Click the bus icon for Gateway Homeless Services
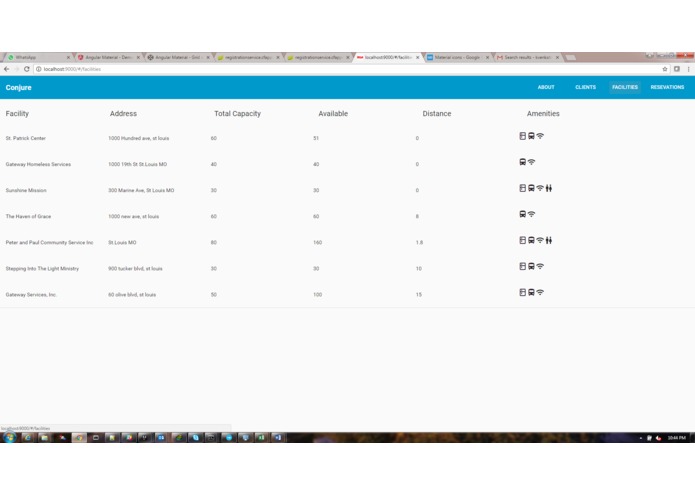This screenshot has height=494, width=695. (x=523, y=162)
